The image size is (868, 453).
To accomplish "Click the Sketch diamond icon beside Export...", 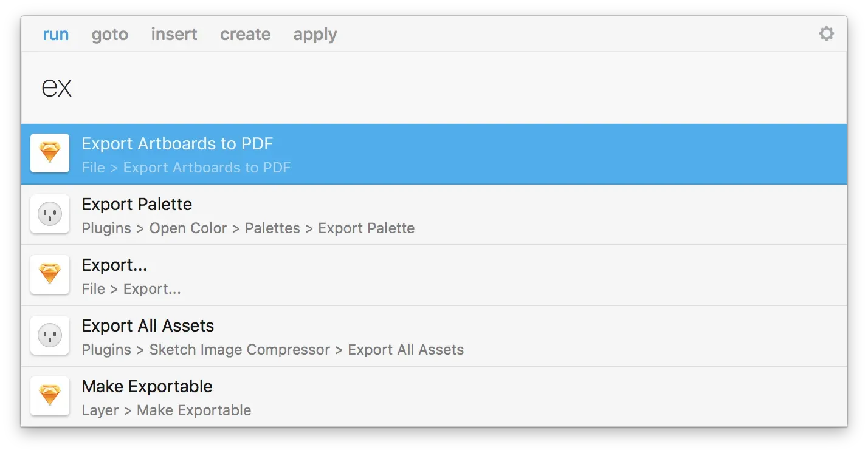I will pos(50,274).
